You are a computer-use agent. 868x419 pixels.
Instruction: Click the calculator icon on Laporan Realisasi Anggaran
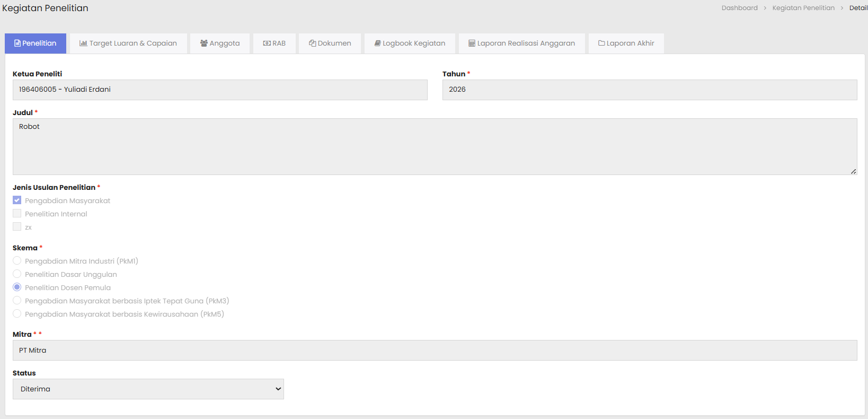(x=472, y=43)
